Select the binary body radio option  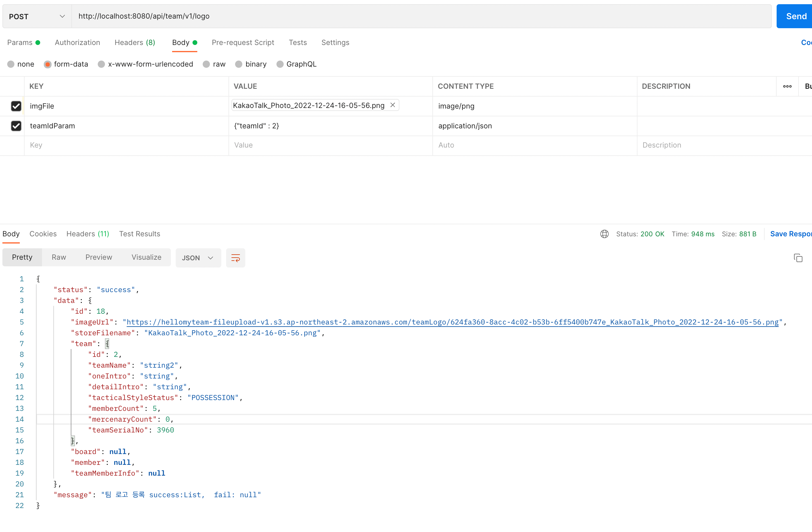tap(239, 64)
